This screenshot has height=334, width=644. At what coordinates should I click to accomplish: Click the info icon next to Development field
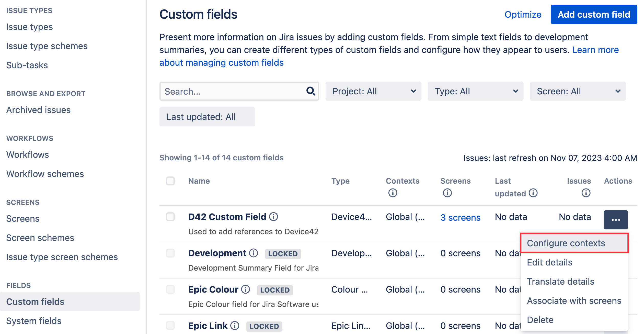[253, 253]
